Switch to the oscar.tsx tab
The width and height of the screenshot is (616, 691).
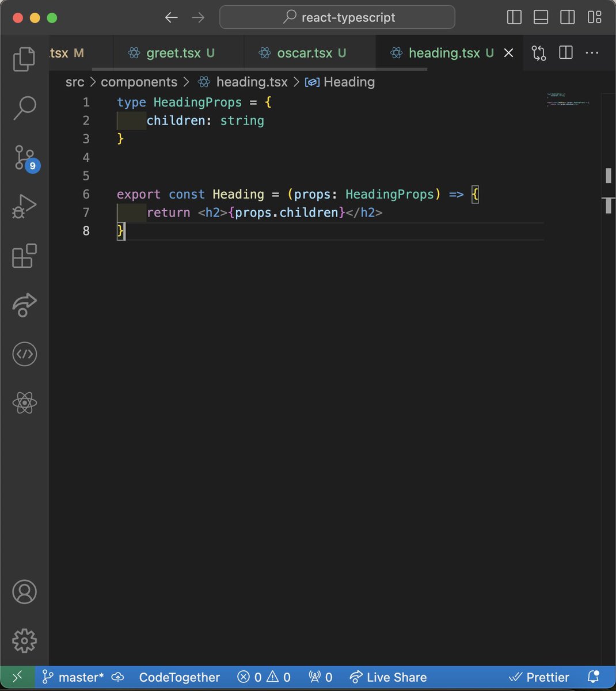point(310,53)
